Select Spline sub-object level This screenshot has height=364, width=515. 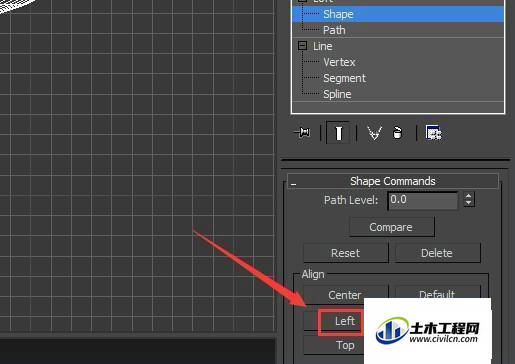tap(337, 94)
